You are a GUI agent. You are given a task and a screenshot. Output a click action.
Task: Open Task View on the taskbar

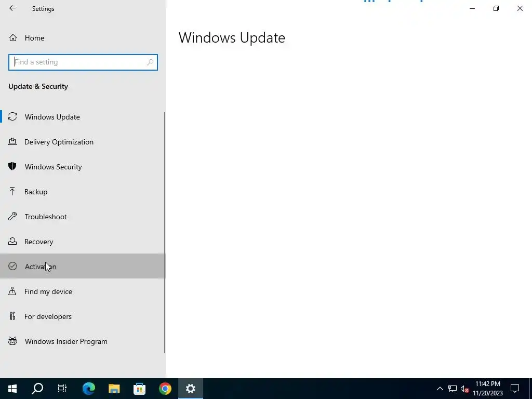62,389
